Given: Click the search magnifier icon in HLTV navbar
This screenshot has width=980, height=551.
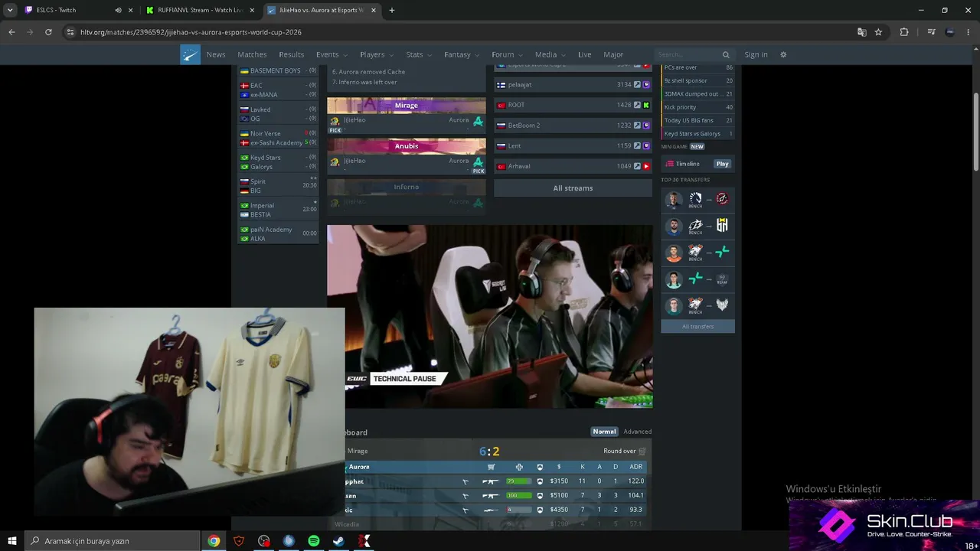Looking at the screenshot, I should click(x=726, y=55).
